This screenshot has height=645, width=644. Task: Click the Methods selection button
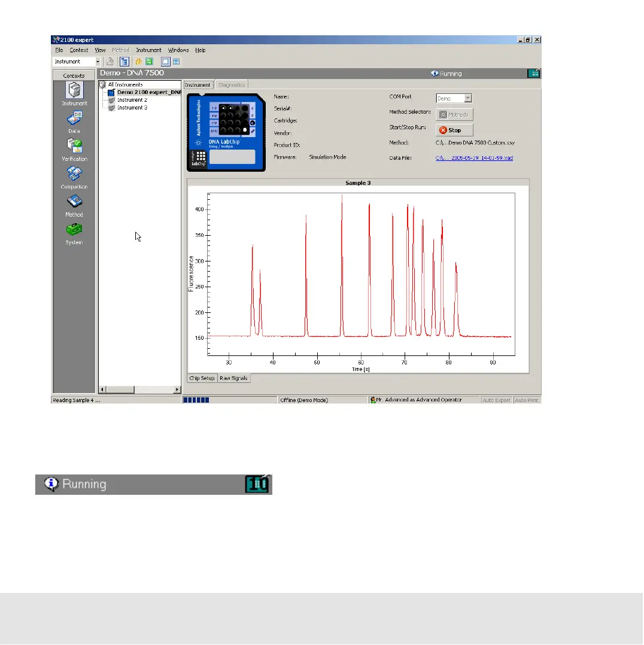pos(454,114)
